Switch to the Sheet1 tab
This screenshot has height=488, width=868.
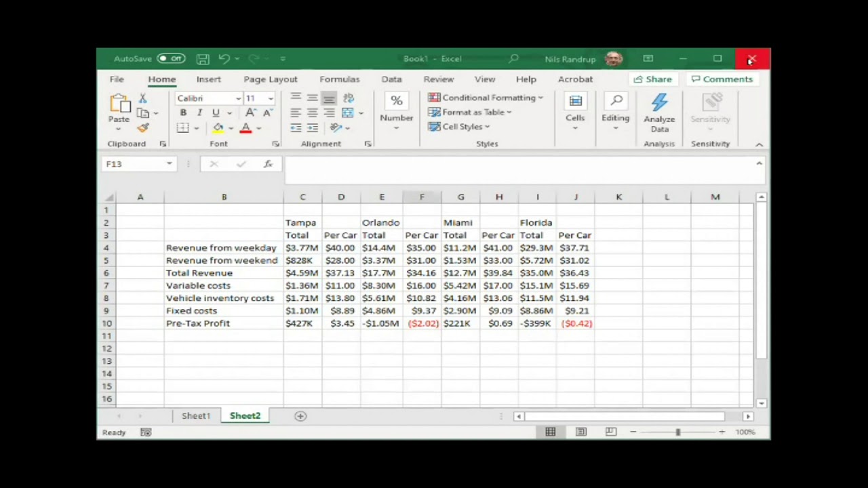[196, 416]
